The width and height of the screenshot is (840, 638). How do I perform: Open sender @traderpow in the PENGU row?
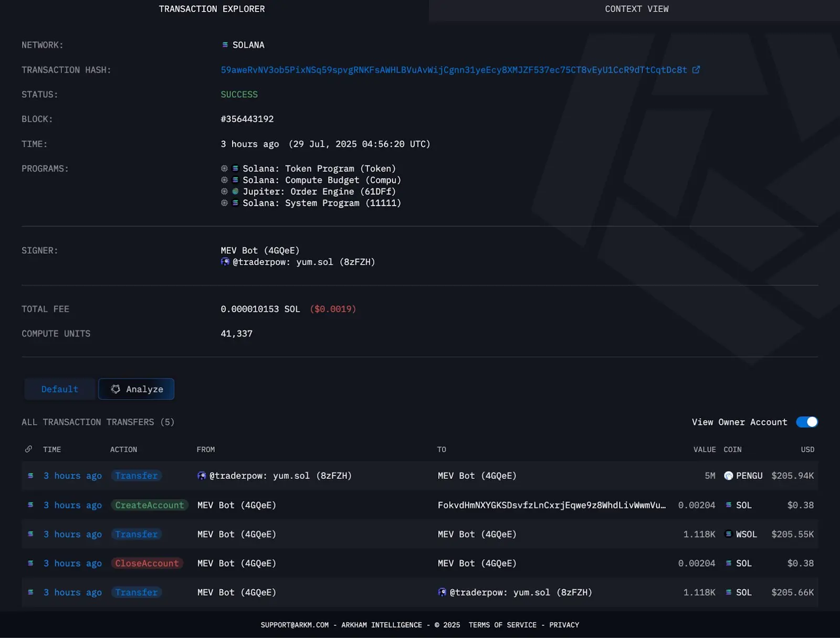tap(280, 476)
